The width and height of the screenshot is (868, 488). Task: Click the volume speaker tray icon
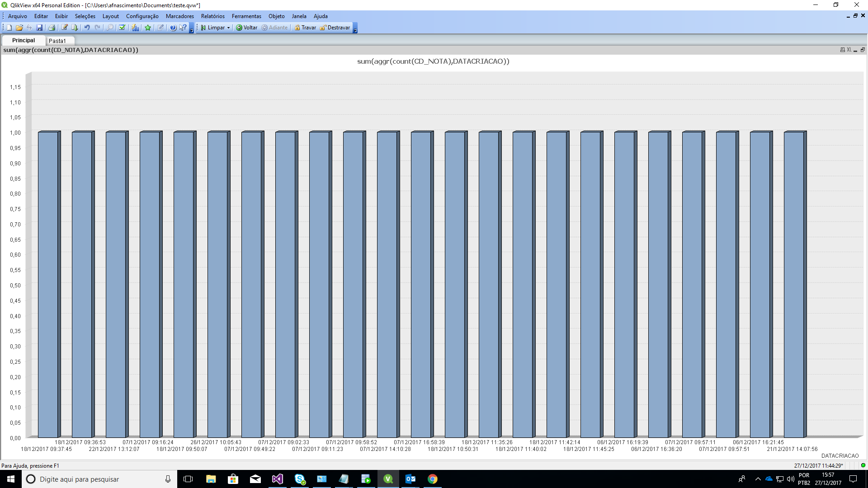click(x=790, y=479)
